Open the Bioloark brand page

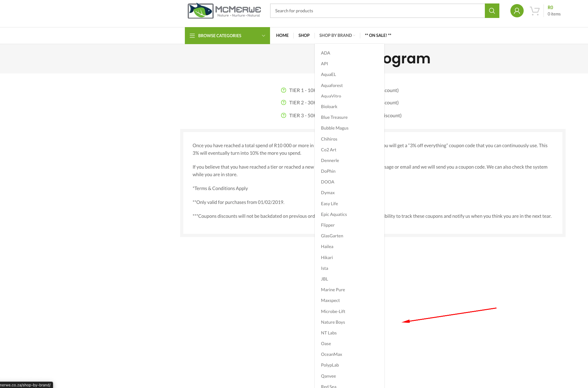click(x=329, y=107)
